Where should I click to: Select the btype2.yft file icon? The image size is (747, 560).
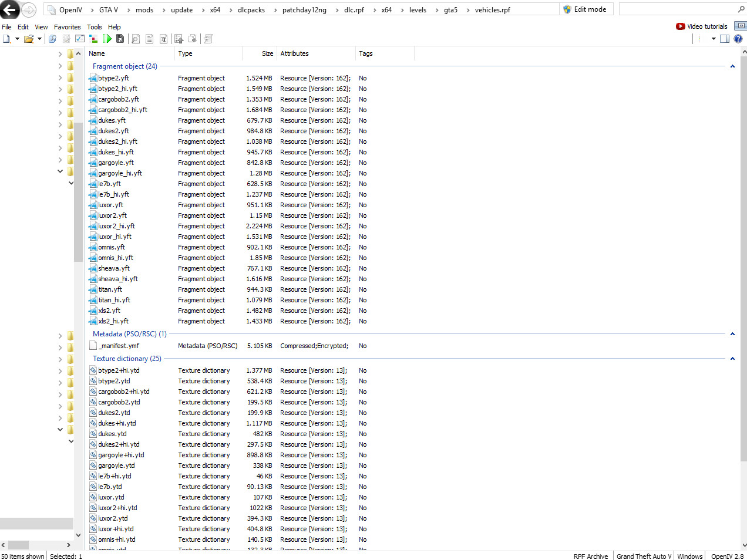93,78
